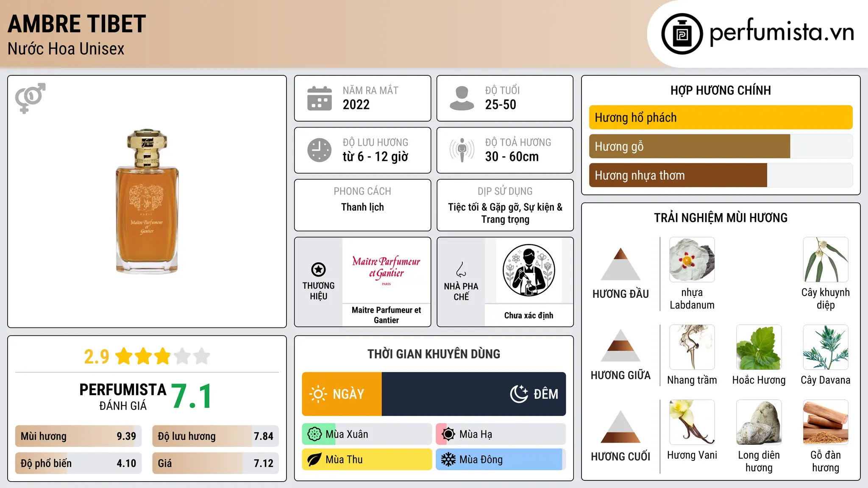Click the flower icon for Mùa Xuân
This screenshot has height=488, width=868.
tap(314, 434)
